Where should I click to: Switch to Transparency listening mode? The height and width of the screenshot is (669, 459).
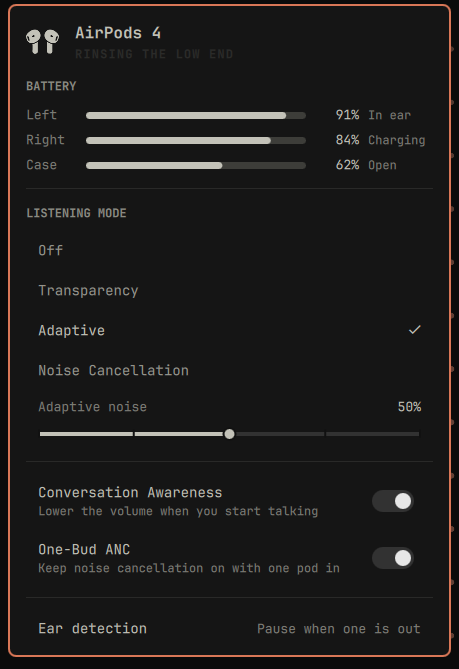[230, 291]
